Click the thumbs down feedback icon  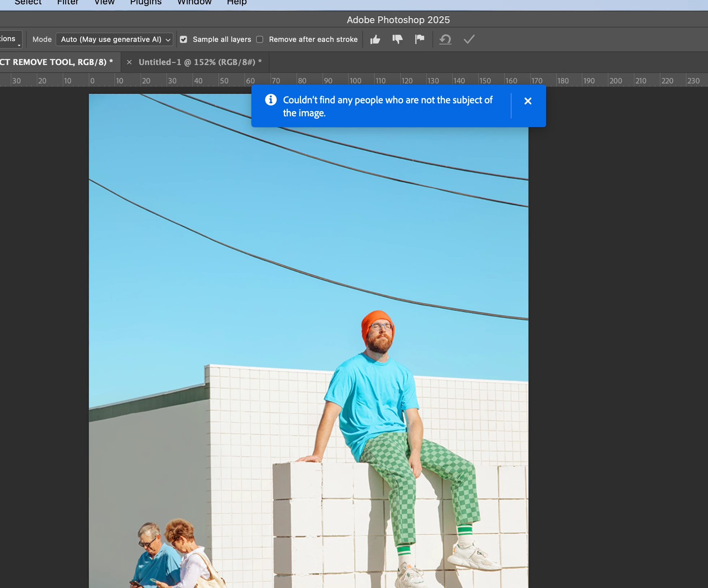click(397, 39)
